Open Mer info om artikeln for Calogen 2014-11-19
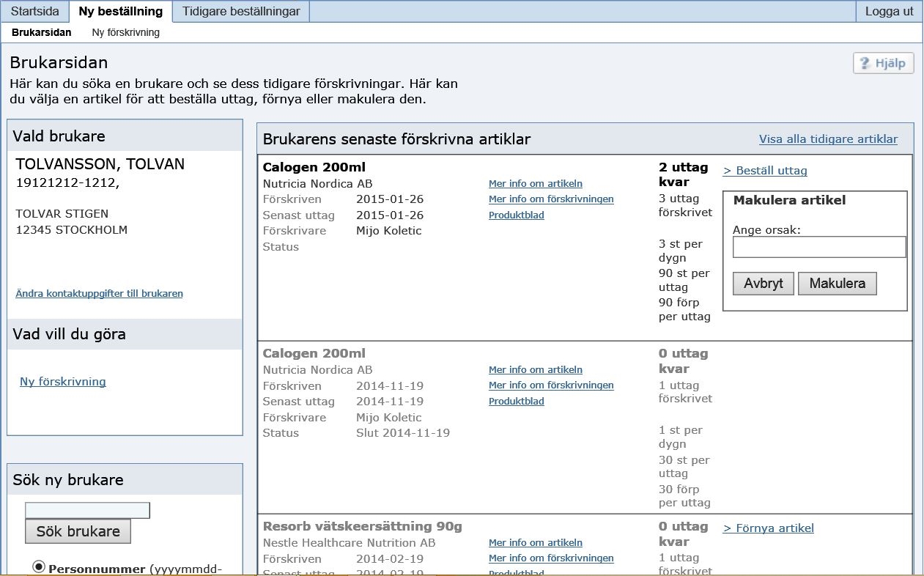 point(535,370)
